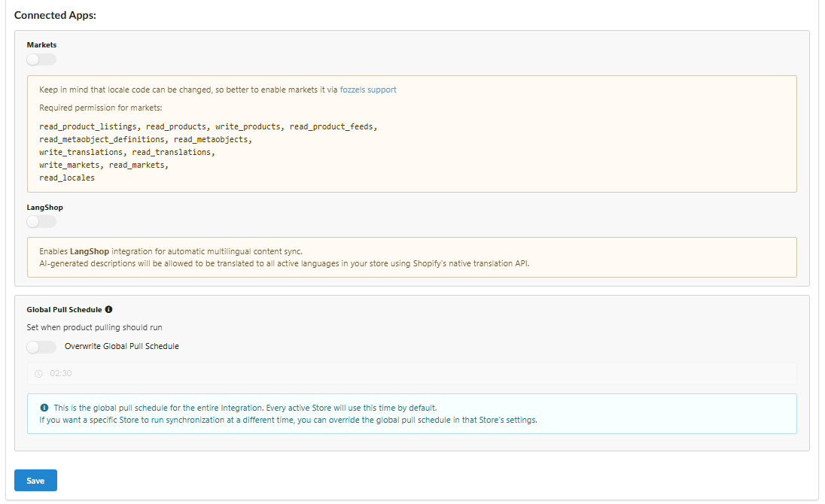
Task: Click 'Set when product pulling should run' text
Action: pyautogui.click(x=94, y=327)
